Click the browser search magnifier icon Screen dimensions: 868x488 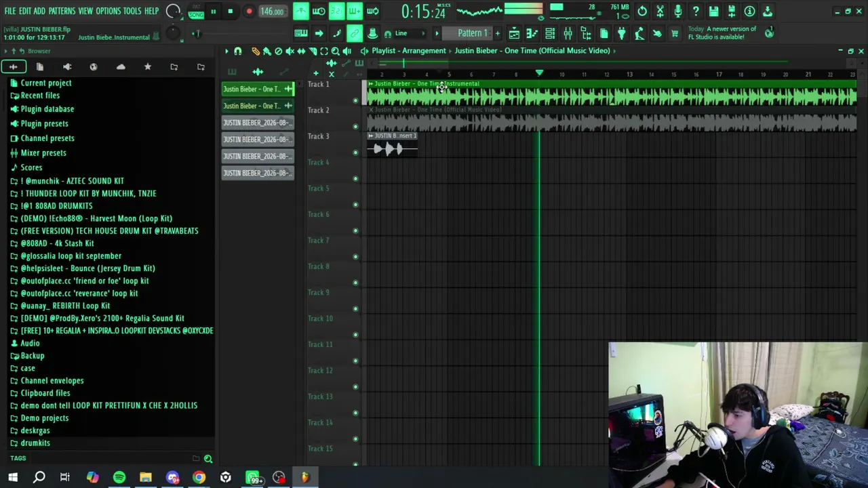click(x=208, y=459)
